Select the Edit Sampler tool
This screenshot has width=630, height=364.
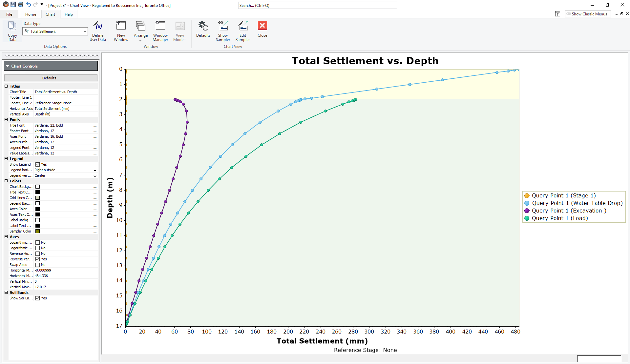coord(243,31)
